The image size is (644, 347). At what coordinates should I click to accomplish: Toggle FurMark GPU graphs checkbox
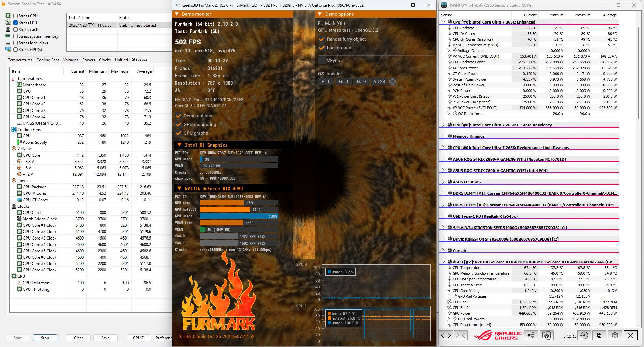coord(179,133)
